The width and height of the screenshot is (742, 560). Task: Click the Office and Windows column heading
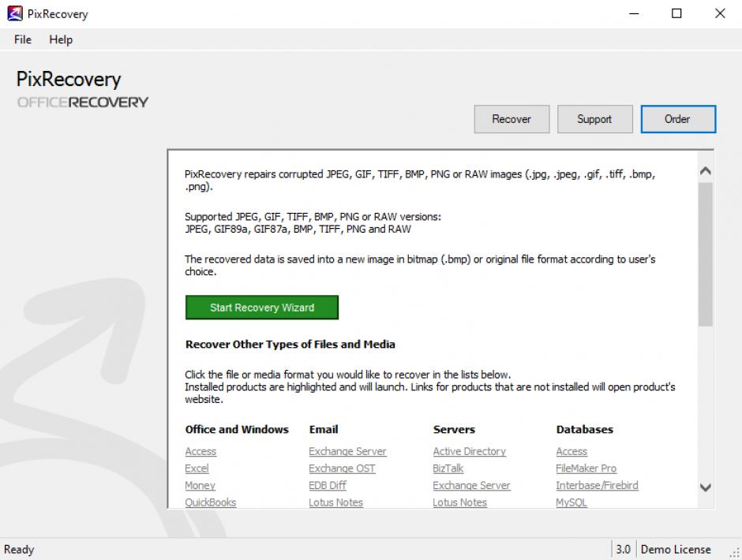click(237, 429)
